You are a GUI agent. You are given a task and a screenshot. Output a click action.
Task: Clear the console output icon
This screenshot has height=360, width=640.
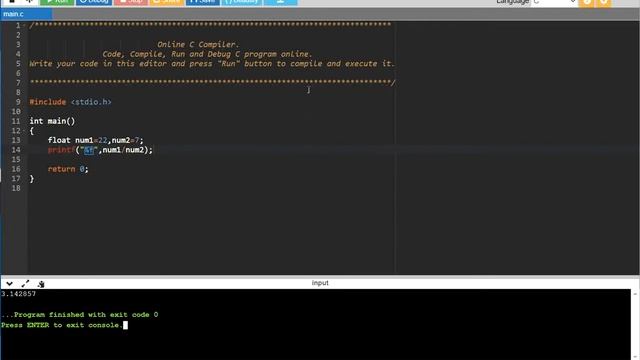click(x=41, y=284)
